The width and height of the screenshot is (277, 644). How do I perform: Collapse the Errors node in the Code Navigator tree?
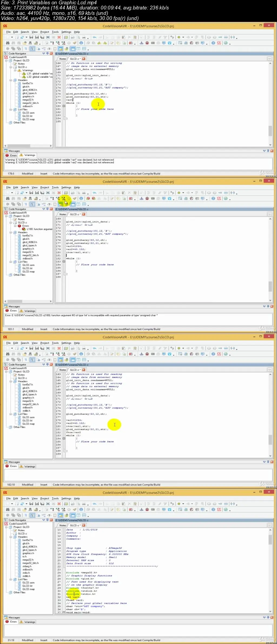click(x=15, y=226)
